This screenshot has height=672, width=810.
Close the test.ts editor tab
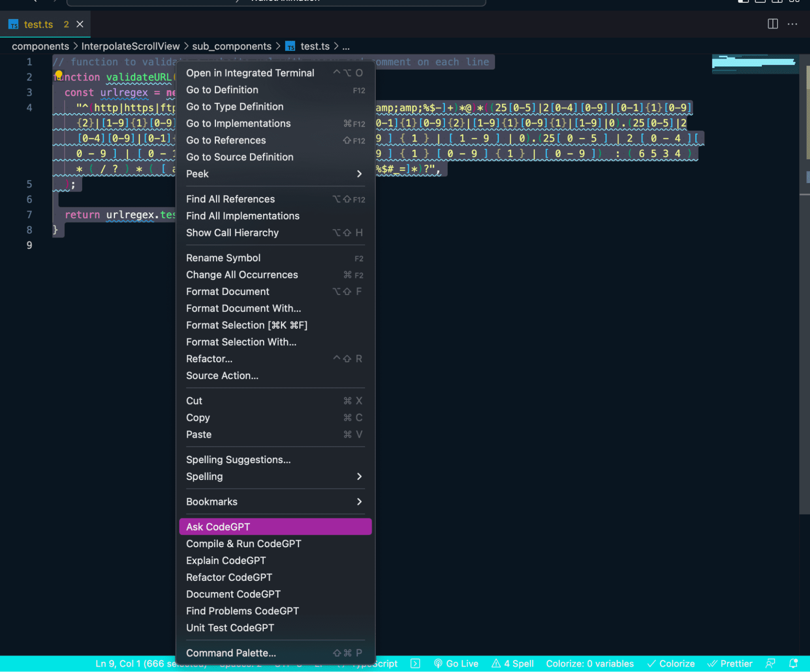(x=80, y=24)
